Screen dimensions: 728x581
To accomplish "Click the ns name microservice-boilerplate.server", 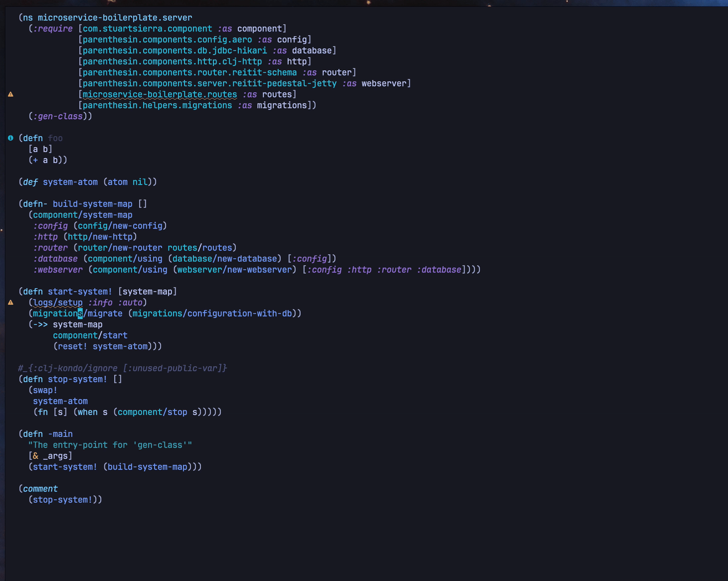I will pos(115,18).
